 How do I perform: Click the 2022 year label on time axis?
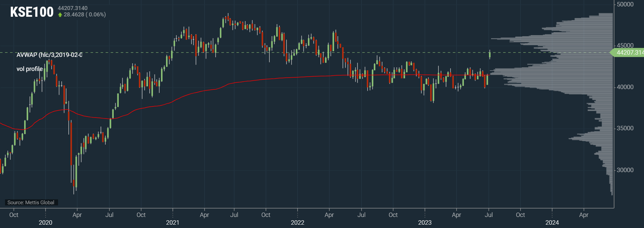click(x=298, y=223)
